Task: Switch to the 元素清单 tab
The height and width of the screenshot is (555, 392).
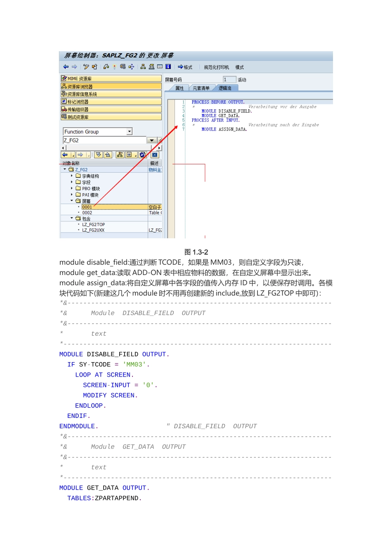Action: (201, 88)
